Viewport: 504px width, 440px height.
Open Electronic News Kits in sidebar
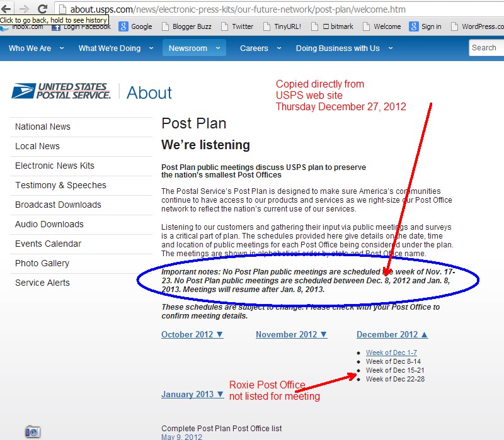55,166
